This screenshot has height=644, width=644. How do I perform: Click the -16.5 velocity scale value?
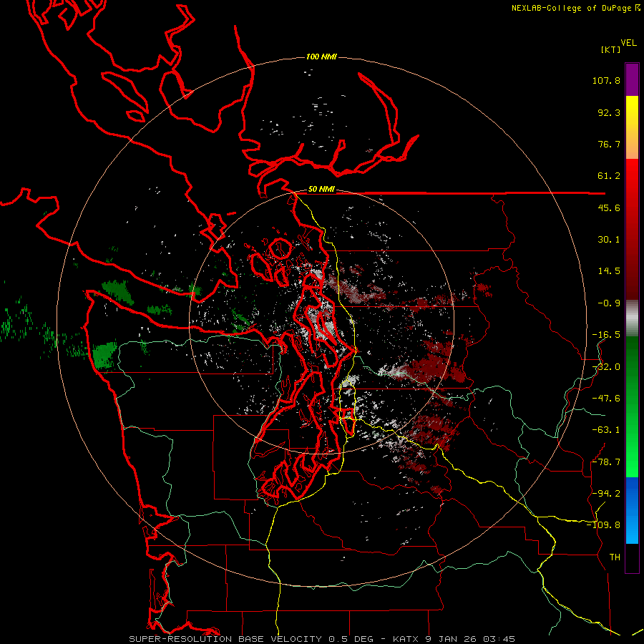pos(606,335)
